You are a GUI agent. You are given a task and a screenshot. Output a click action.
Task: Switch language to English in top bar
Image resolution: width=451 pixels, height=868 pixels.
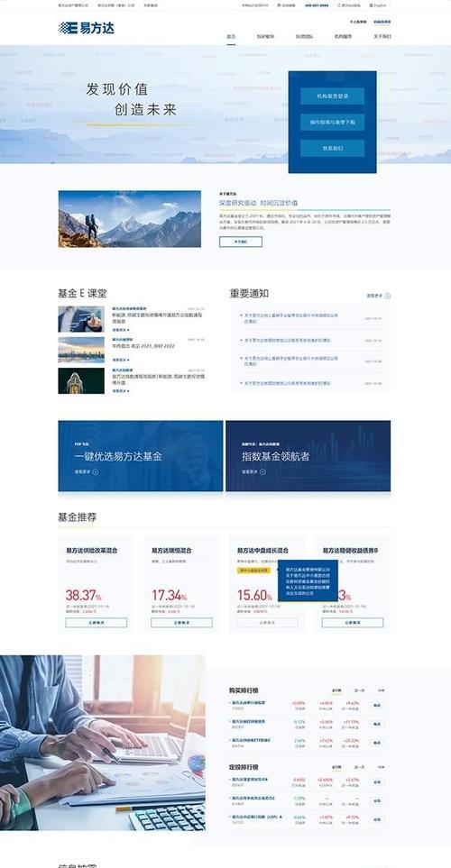click(x=379, y=5)
